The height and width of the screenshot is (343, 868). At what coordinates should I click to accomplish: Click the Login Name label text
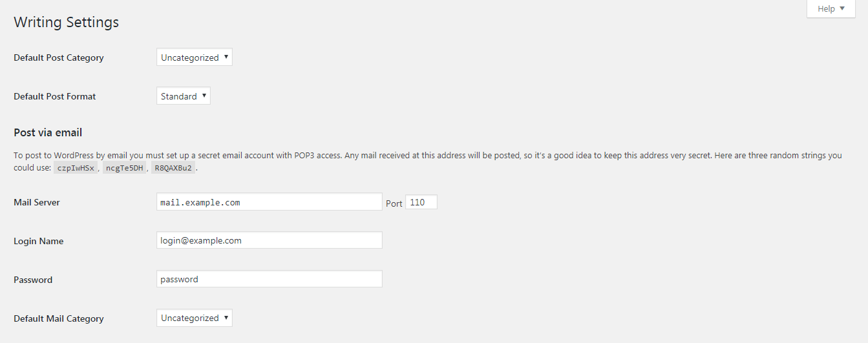coord(39,241)
